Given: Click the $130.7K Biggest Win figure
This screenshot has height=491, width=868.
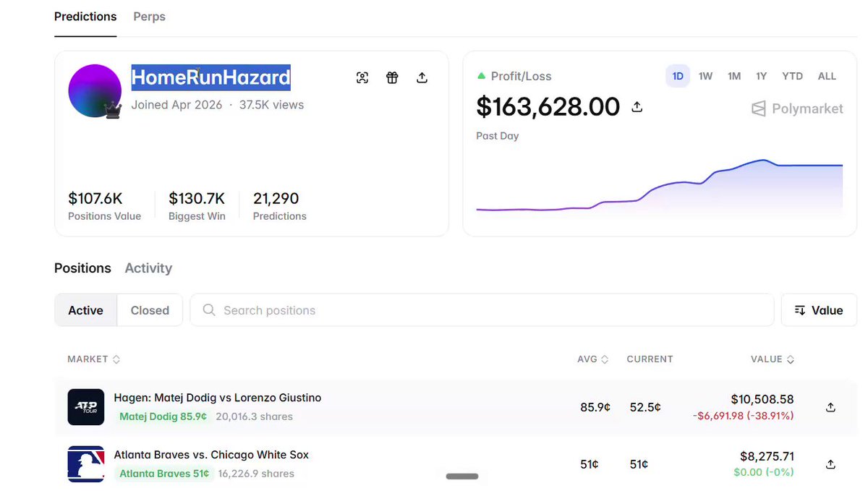Looking at the screenshot, I should click(x=197, y=198).
